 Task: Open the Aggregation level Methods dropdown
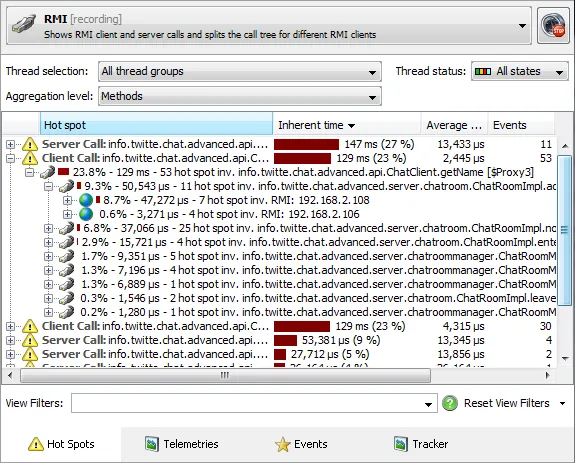(240, 96)
